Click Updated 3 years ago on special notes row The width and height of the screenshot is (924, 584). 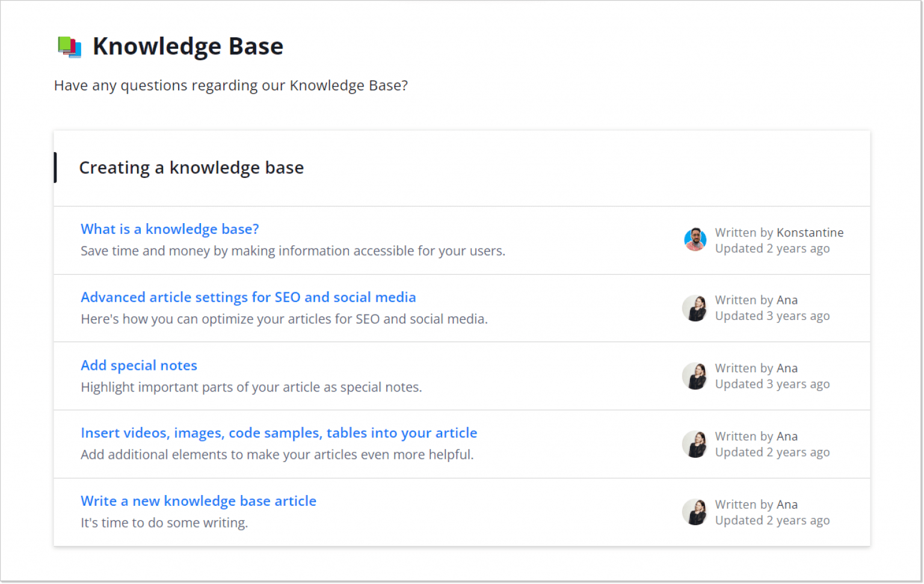click(772, 384)
